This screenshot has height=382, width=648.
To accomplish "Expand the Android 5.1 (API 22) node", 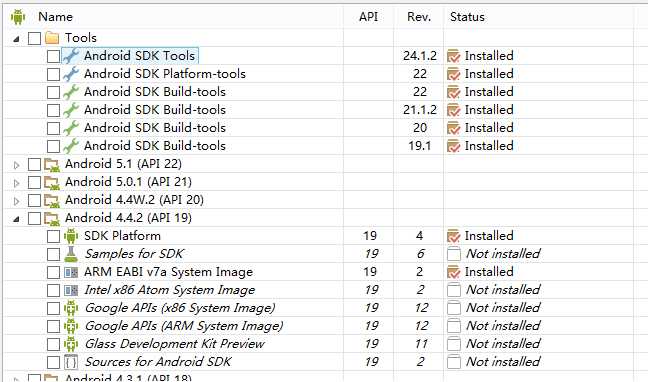I will [x=17, y=165].
